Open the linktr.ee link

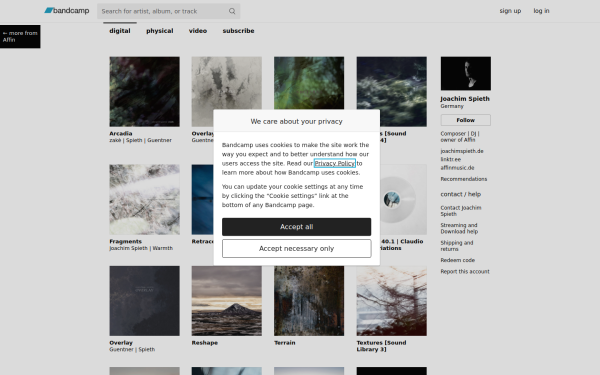pos(450,160)
